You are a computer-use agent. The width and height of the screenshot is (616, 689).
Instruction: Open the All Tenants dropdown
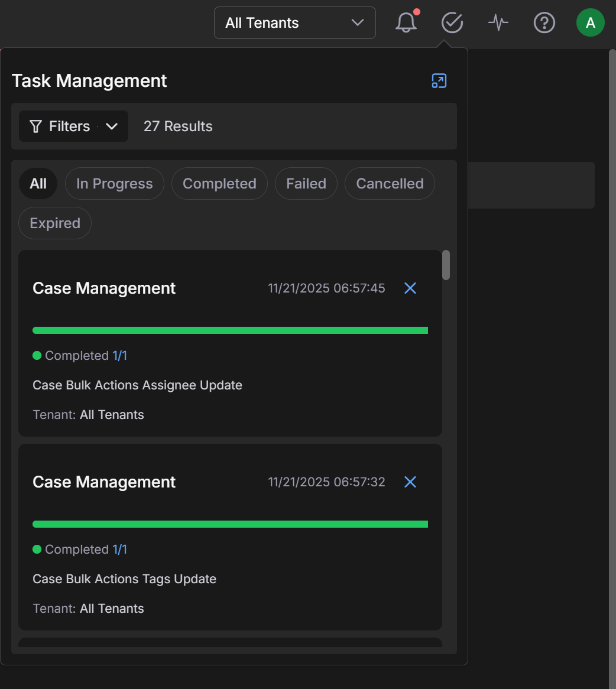click(x=294, y=23)
